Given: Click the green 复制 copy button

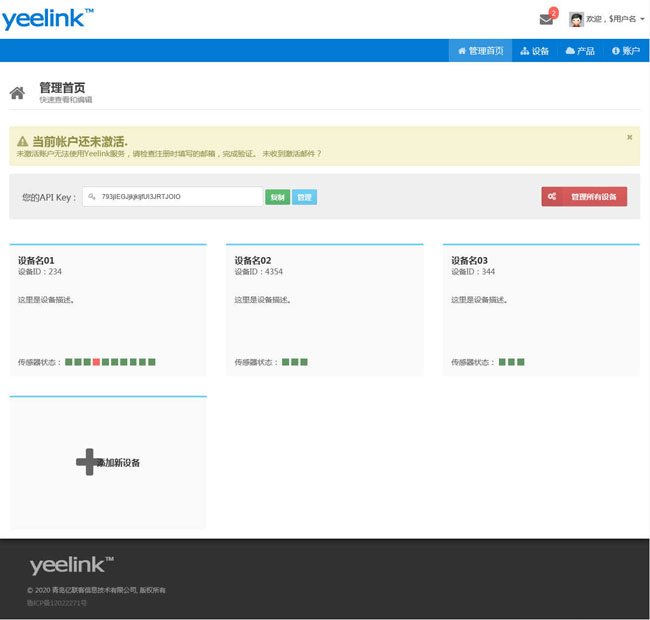Looking at the screenshot, I should pos(277,197).
